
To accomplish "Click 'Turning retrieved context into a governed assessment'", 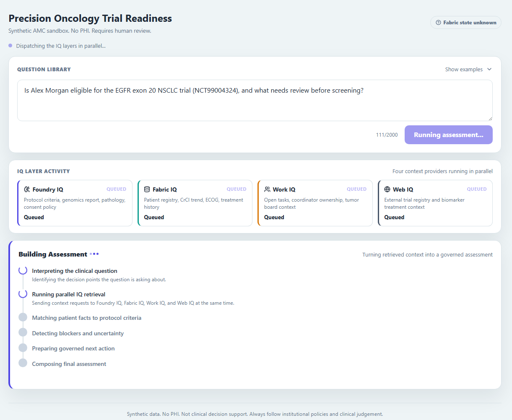I will tap(427, 254).
